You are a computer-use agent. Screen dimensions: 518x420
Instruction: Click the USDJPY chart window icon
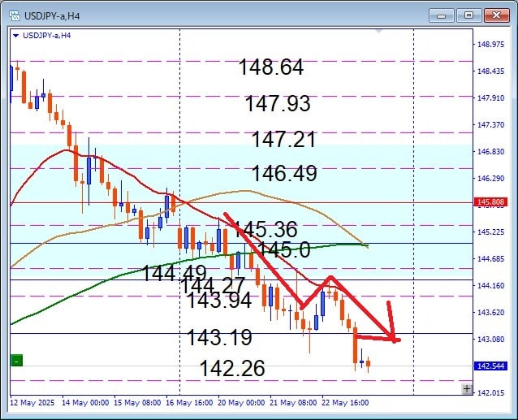pos(15,15)
